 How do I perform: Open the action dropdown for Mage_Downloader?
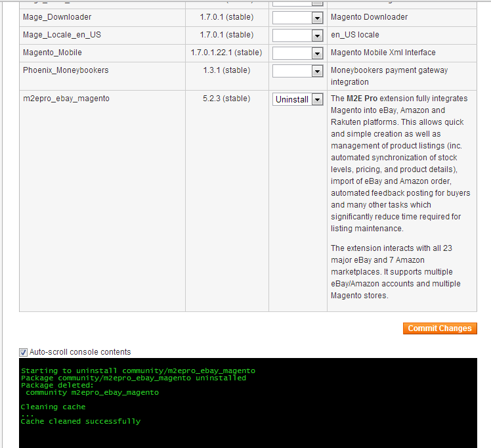(x=297, y=18)
